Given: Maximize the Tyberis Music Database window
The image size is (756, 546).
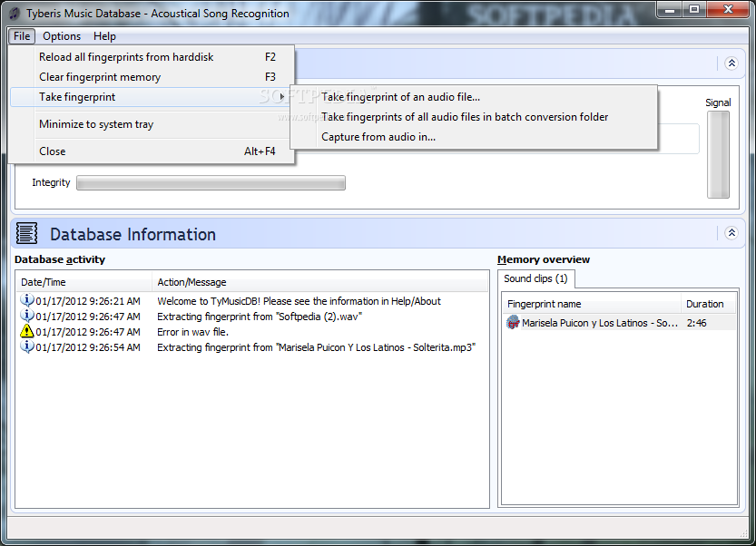Looking at the screenshot, I should click(693, 10).
